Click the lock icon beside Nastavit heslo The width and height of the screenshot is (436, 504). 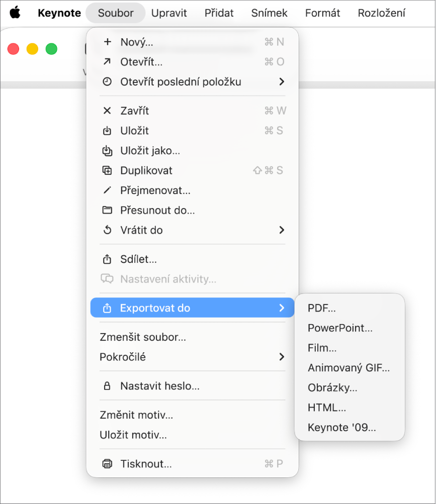[107, 386]
